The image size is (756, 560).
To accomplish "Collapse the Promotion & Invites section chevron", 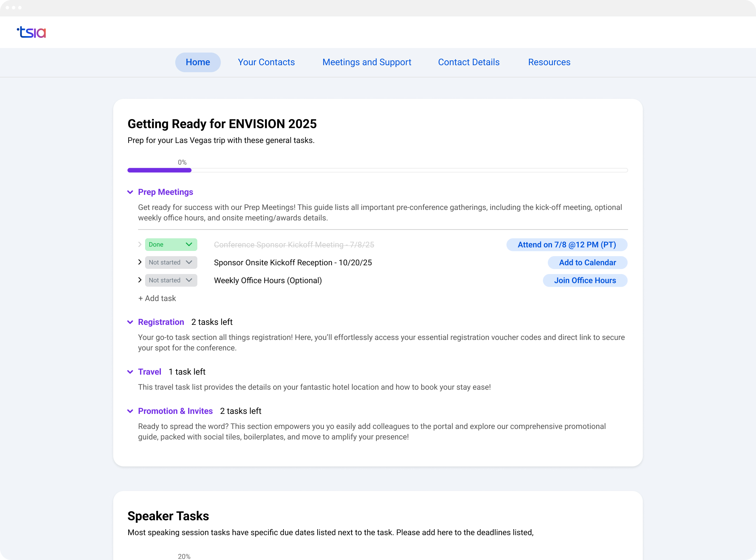I will [x=130, y=411].
